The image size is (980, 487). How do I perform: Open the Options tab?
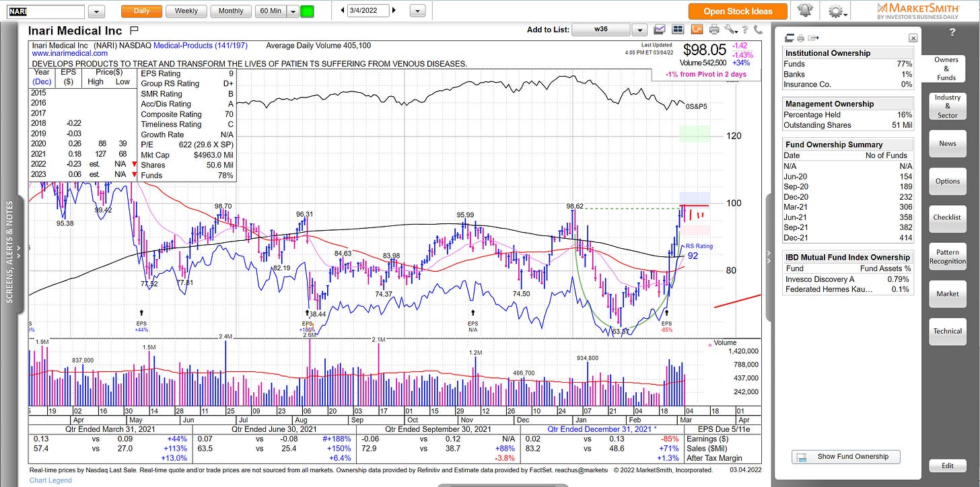point(947,181)
